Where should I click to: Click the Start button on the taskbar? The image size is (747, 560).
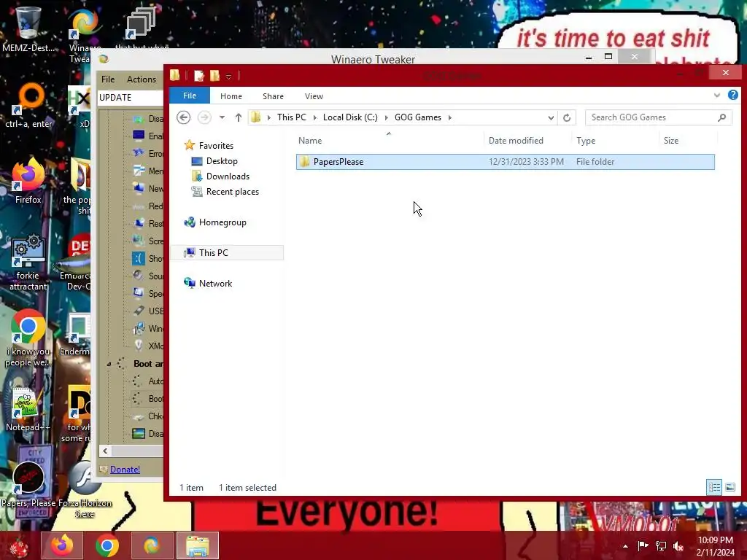pyautogui.click(x=19, y=545)
